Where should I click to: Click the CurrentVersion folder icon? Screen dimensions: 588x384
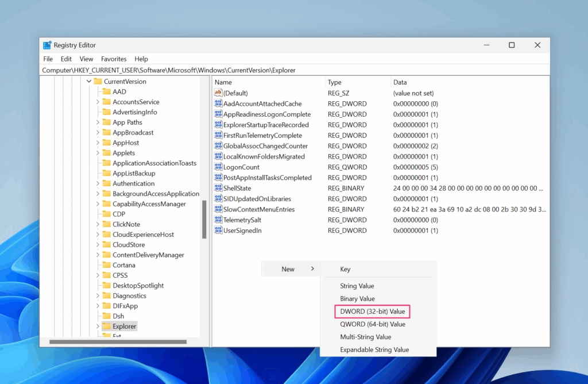(98, 81)
